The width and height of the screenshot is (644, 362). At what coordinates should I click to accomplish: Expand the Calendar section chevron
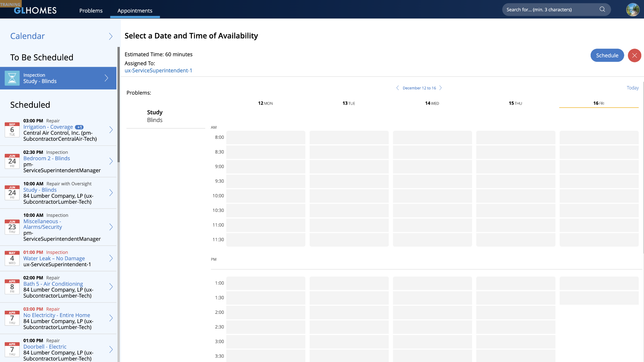coord(111,36)
